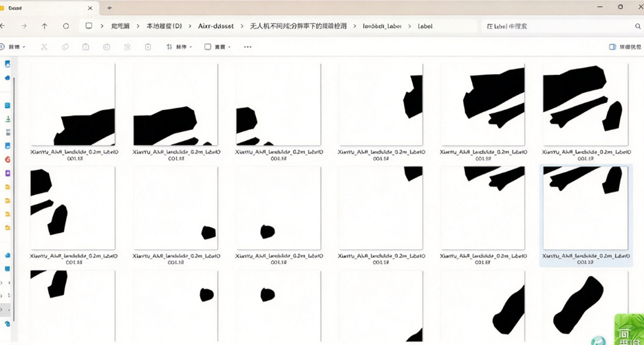644x345 pixels.
Task: Open the Gallery sidebar icon
Action: (x=8, y=64)
